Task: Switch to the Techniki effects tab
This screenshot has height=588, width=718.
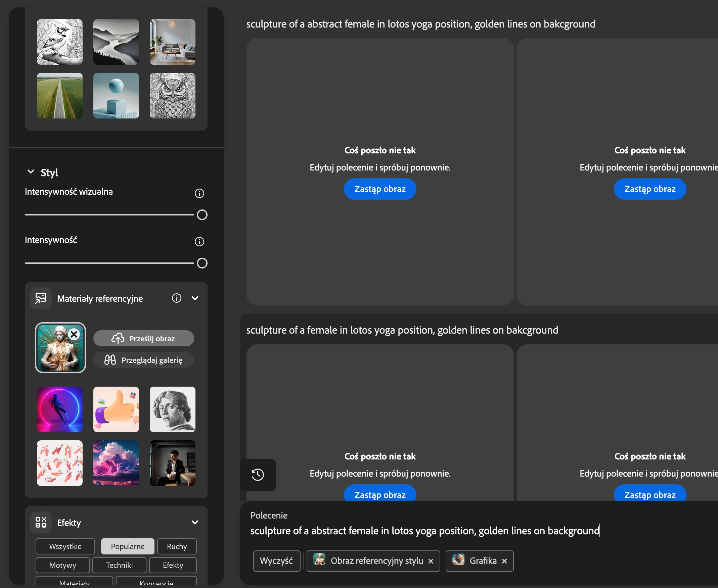Action: (119, 565)
